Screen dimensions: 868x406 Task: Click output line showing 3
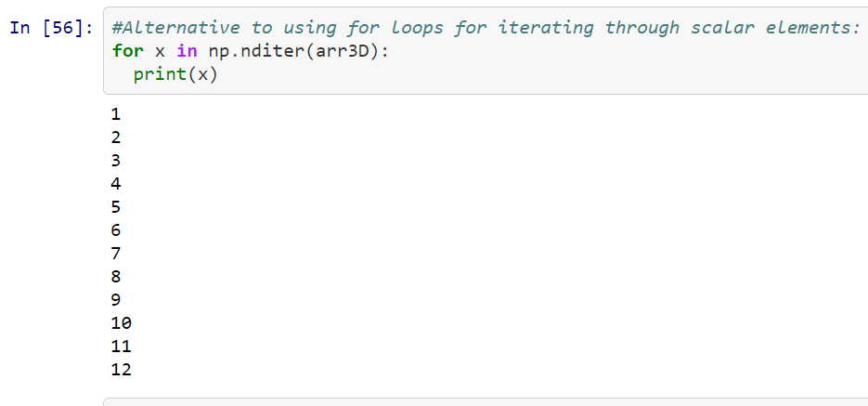116,161
